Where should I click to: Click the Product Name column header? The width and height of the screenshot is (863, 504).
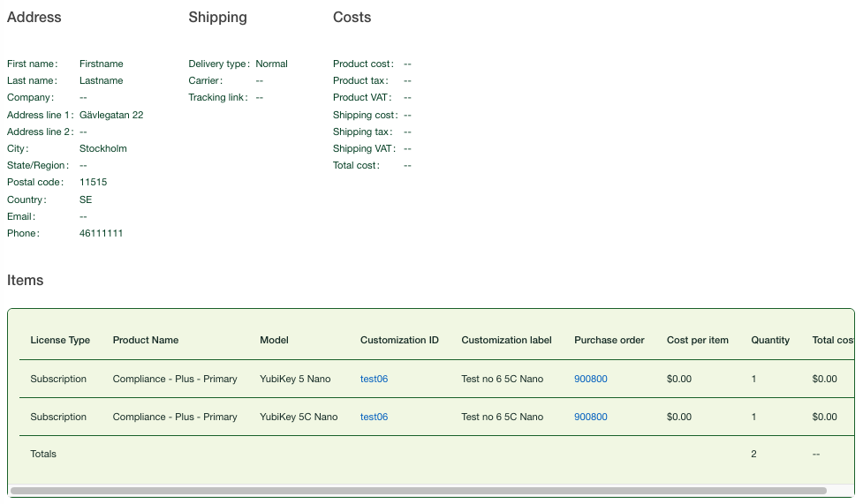[146, 340]
